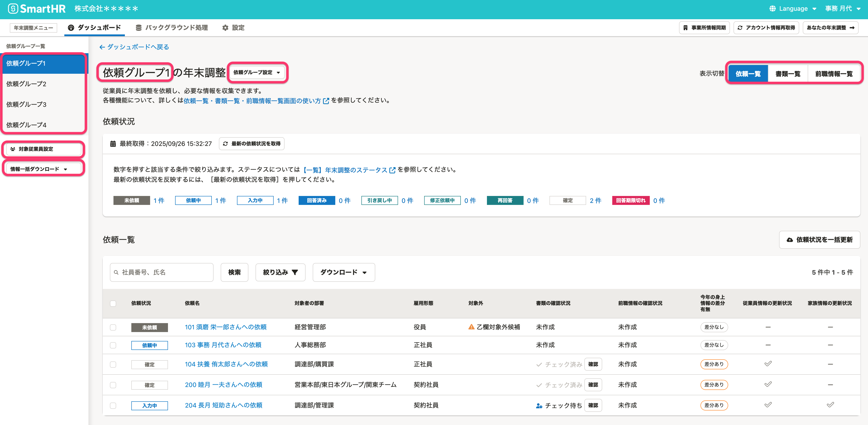Toggle the select-all checkbox in table header

113,303
